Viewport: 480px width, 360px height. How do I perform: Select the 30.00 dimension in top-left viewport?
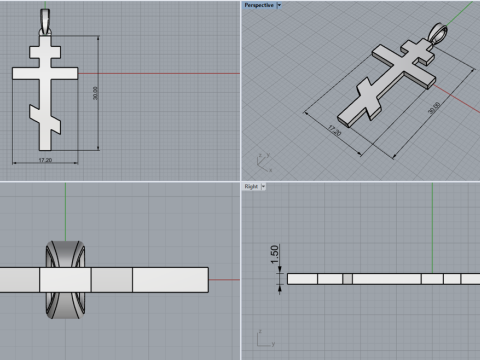(x=95, y=93)
